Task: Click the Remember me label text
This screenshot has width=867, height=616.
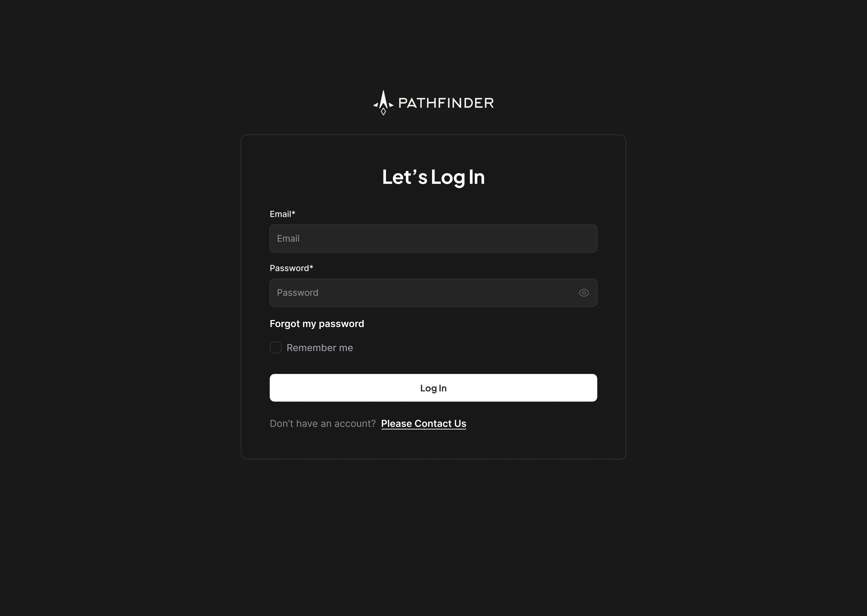Action: point(320,348)
